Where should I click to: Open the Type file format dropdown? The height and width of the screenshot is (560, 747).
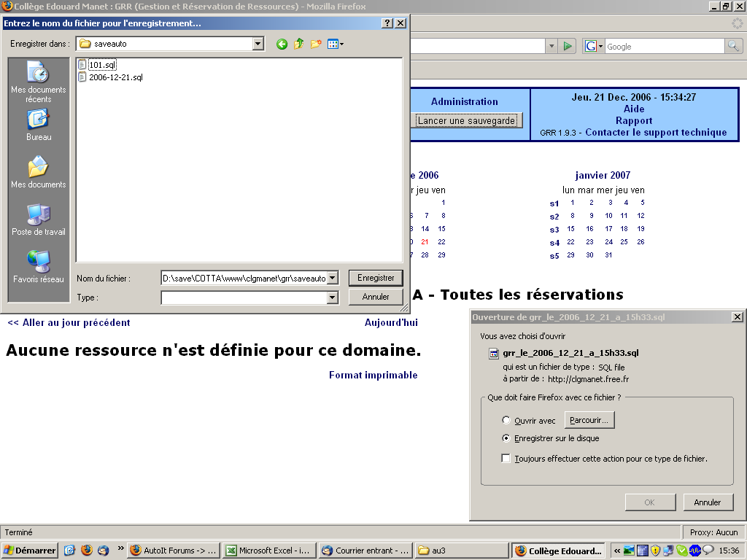[x=333, y=297]
